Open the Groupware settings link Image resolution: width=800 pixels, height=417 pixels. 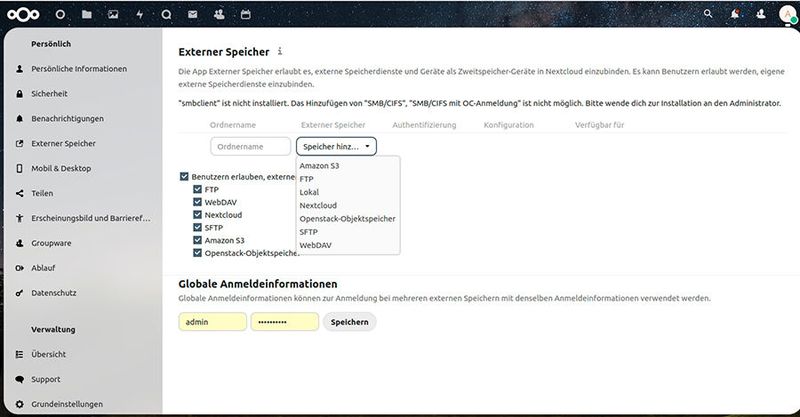(x=52, y=243)
